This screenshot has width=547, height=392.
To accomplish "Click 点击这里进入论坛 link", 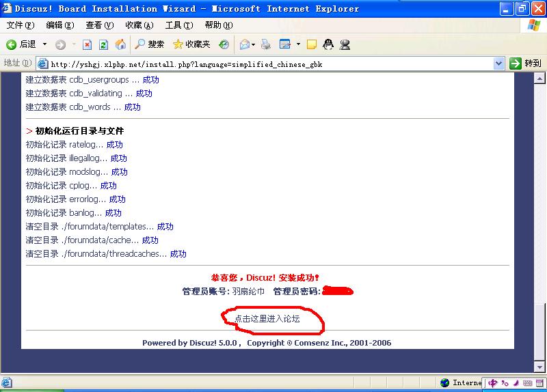I will 267,319.
